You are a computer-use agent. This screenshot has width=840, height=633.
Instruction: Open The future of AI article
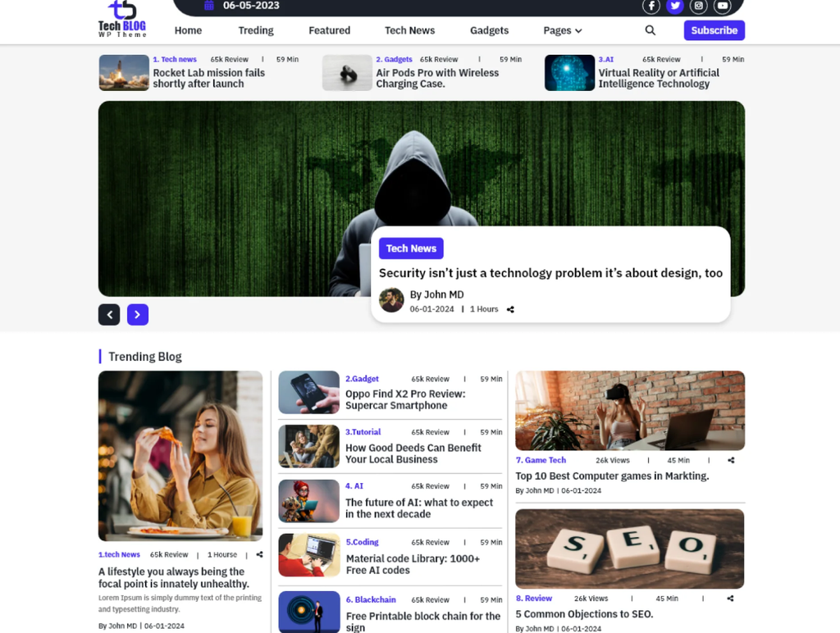(x=419, y=508)
